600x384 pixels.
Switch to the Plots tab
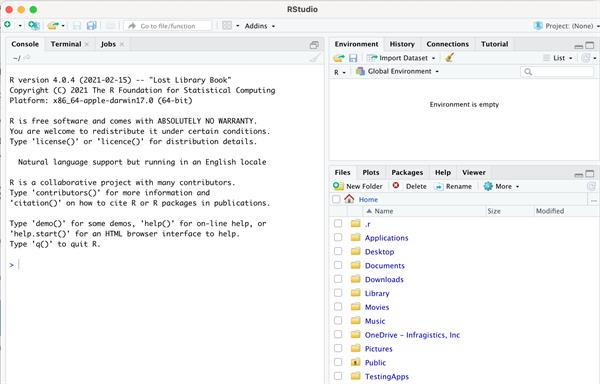(x=371, y=172)
